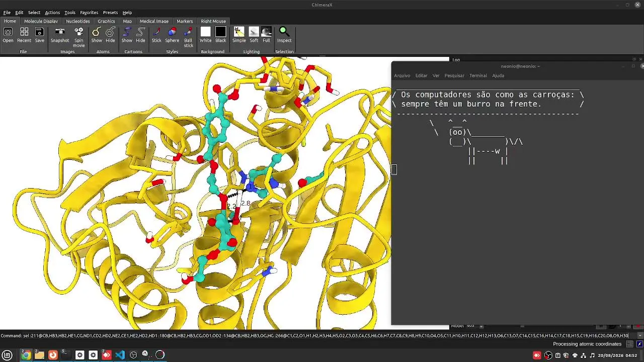
Task: Switch to the Right Mouse tab
Action: 213,21
